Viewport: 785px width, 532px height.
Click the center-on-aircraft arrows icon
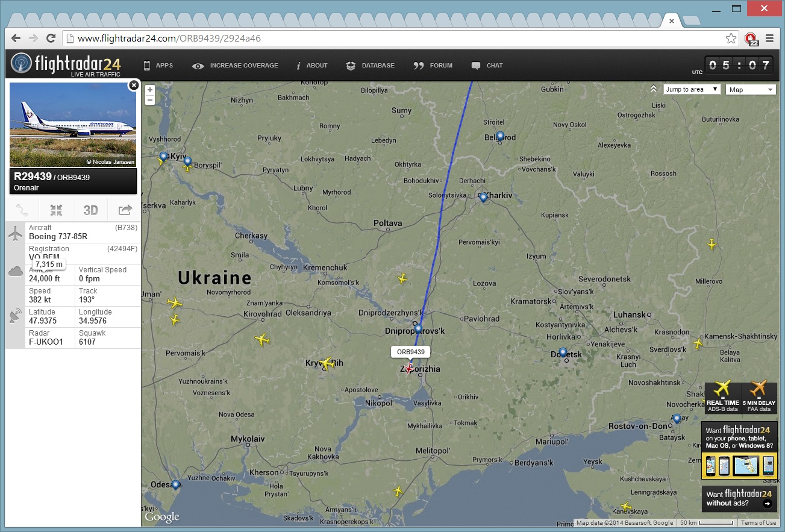(56, 210)
